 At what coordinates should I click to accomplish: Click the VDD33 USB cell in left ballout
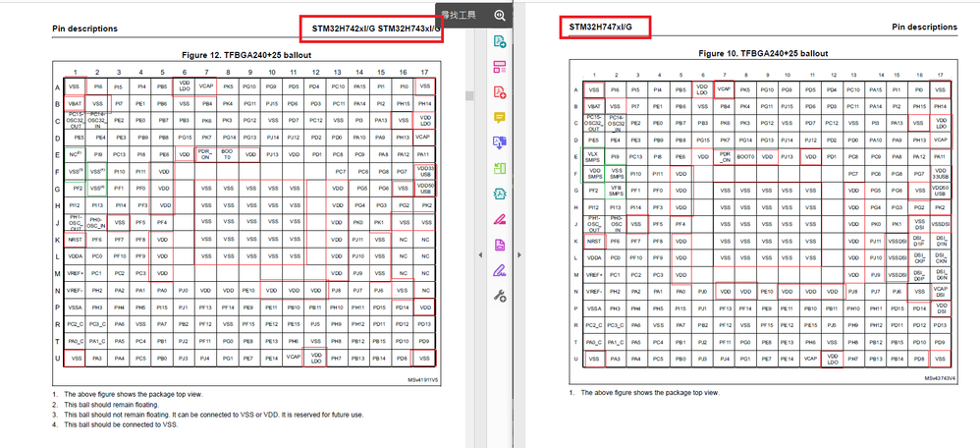424,171
